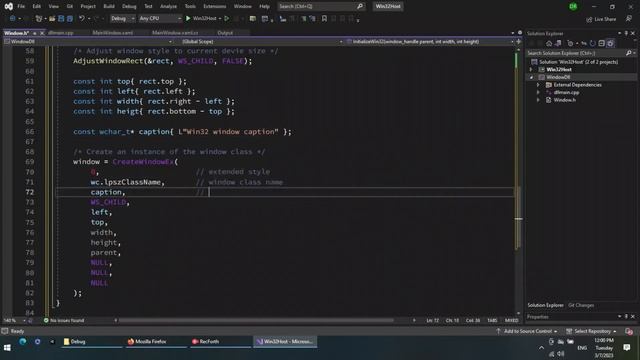
Task: Click Solution Explorer search magnifier icon
Action: pyautogui.click(x=629, y=53)
